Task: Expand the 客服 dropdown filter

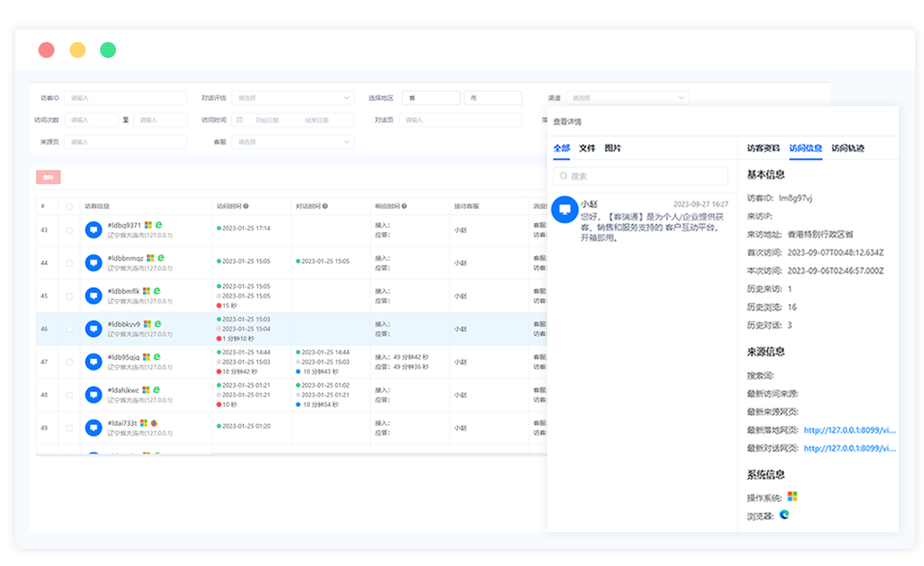Action: 293,142
